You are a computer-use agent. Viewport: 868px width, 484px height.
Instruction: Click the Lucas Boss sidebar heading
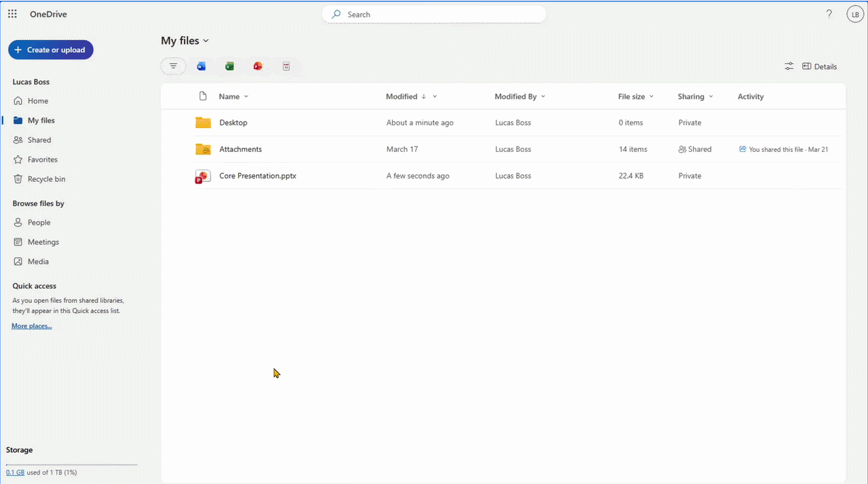click(x=31, y=82)
